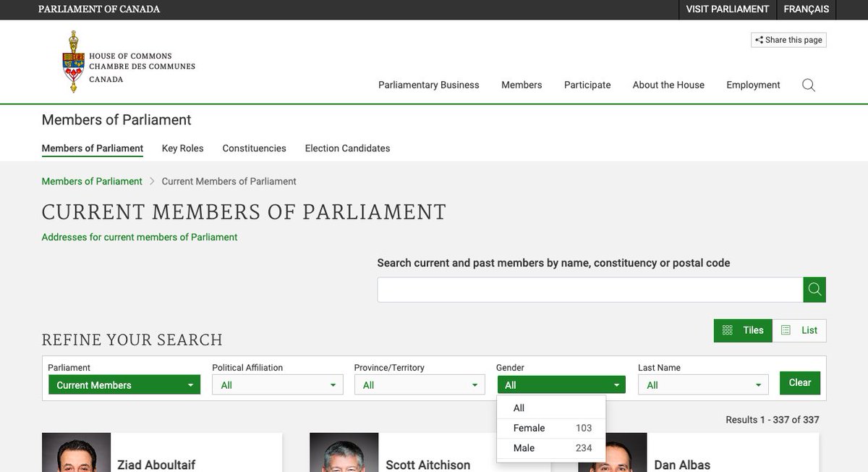Open the Last Name filter dropdown
The width and height of the screenshot is (868, 472).
[x=702, y=384]
